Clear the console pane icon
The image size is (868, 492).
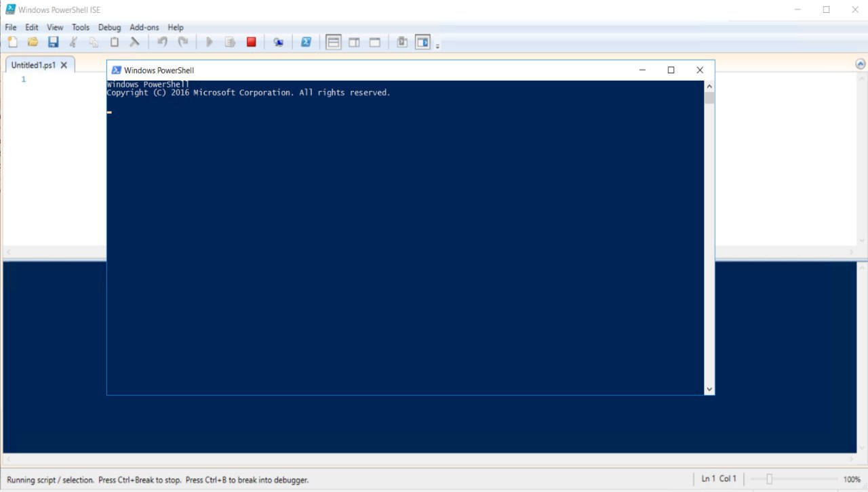tap(134, 42)
